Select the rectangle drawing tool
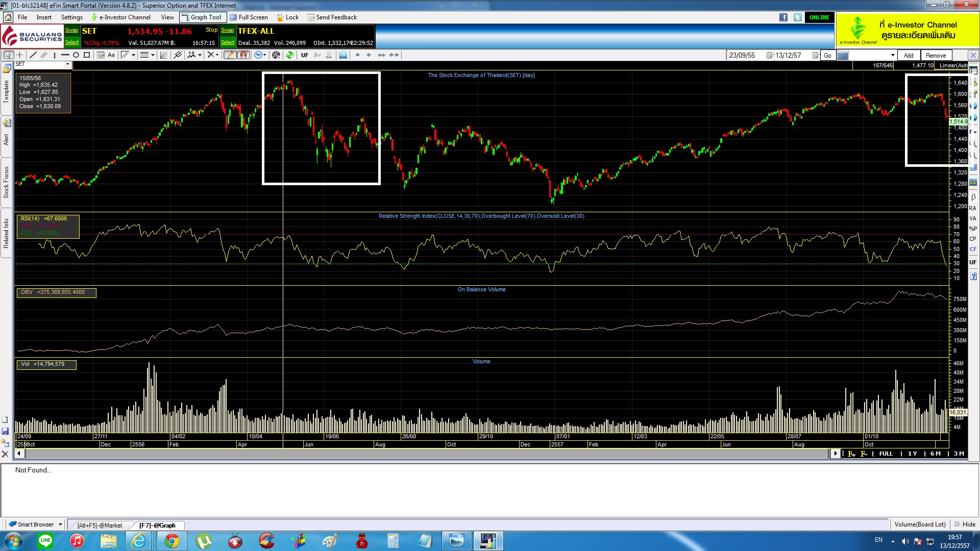This screenshot has height=551, width=980. coord(87,55)
